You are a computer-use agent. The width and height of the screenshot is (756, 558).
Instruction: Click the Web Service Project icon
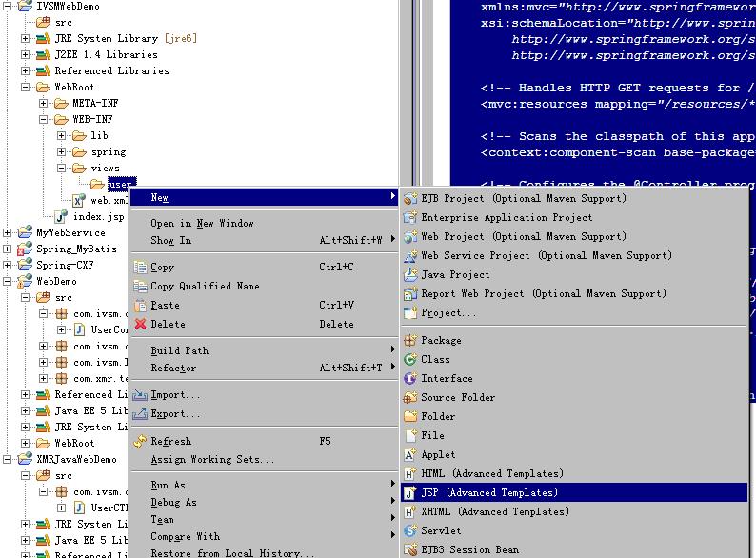tap(409, 255)
